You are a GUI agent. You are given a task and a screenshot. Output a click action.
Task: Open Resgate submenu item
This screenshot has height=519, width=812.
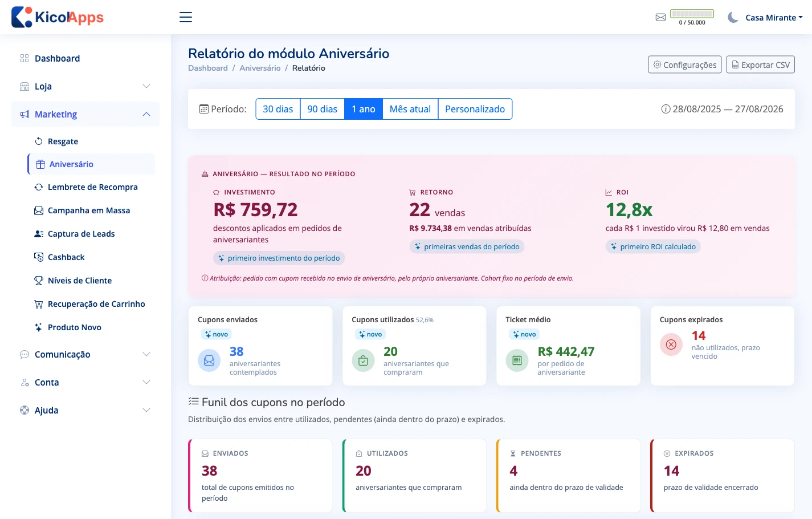[x=91, y=141]
